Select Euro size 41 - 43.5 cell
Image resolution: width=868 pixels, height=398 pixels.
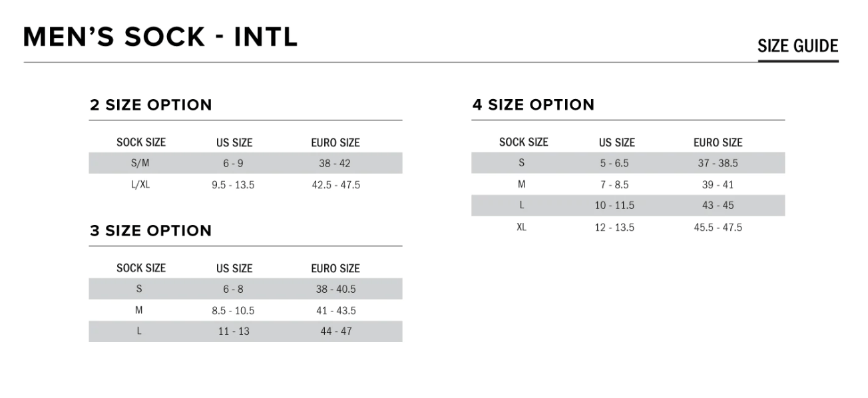pyautogui.click(x=336, y=311)
